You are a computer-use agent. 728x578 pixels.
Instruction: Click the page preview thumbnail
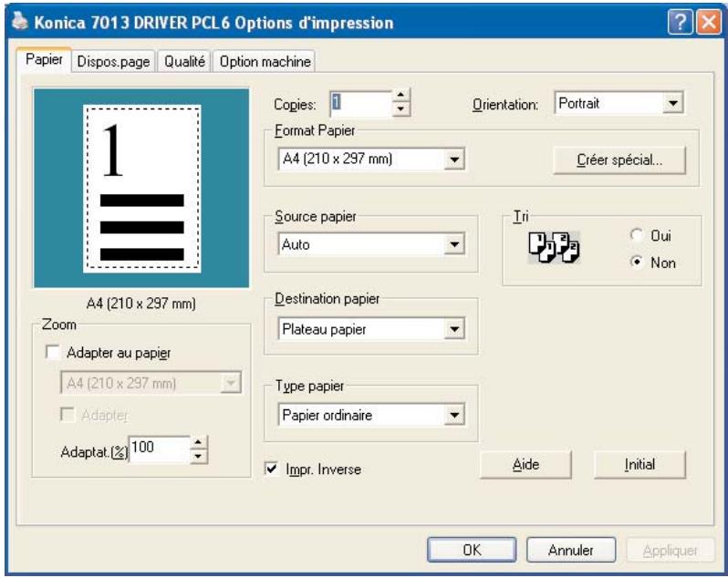141,188
